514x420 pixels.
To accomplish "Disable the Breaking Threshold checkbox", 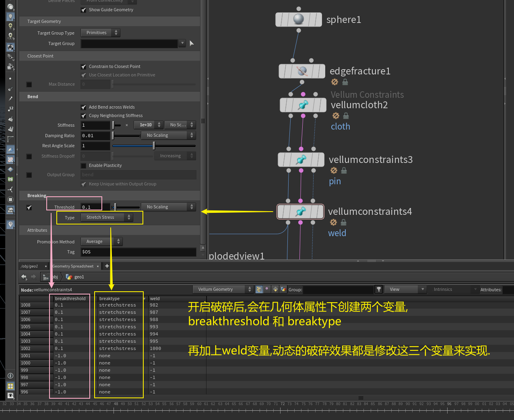I will tap(29, 208).
